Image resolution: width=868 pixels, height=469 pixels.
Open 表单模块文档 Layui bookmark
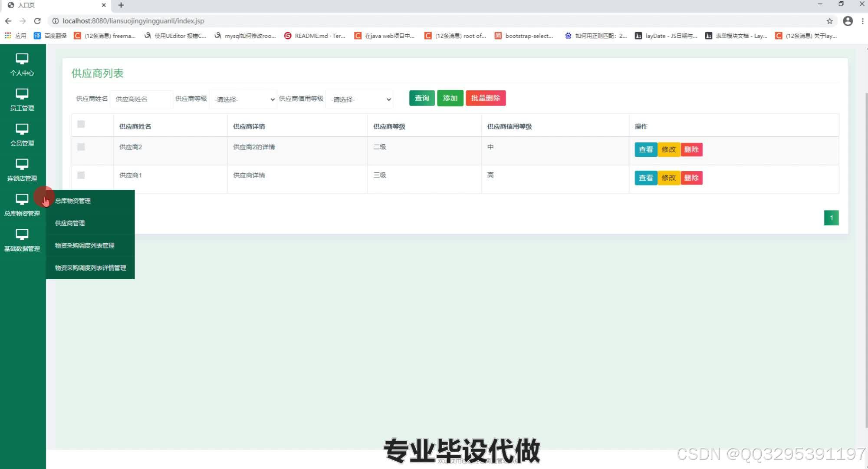736,36
